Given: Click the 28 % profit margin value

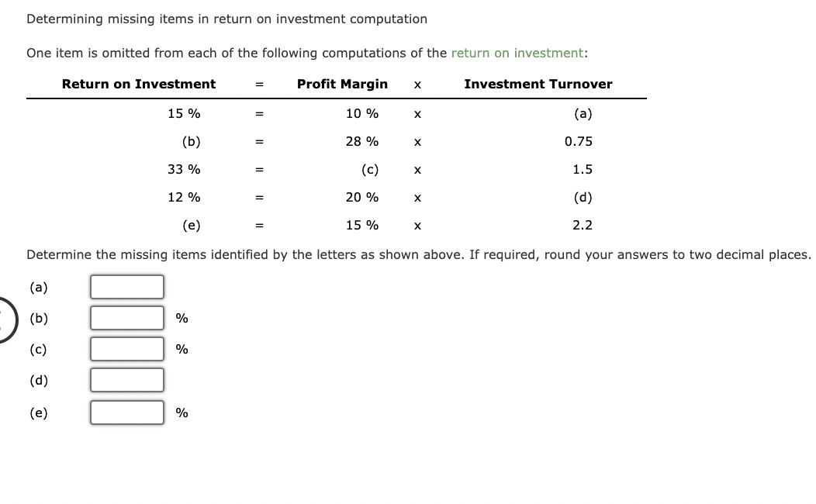Looking at the screenshot, I should [x=363, y=141].
